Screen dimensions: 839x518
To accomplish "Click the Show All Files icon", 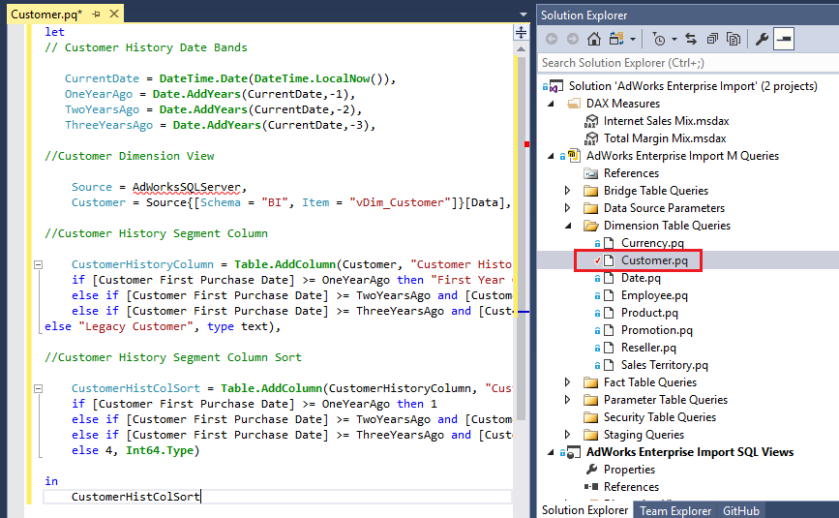I will coord(733,39).
